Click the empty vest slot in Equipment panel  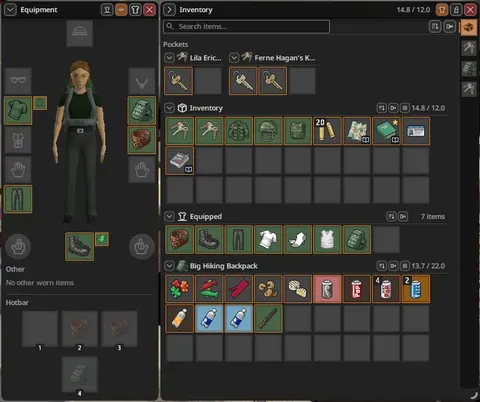click(x=18, y=140)
